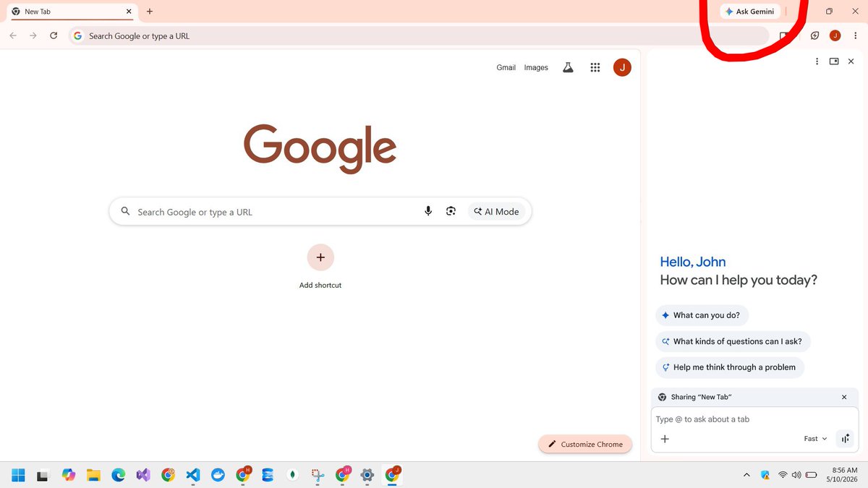Open the Windows Start menu

click(x=19, y=475)
